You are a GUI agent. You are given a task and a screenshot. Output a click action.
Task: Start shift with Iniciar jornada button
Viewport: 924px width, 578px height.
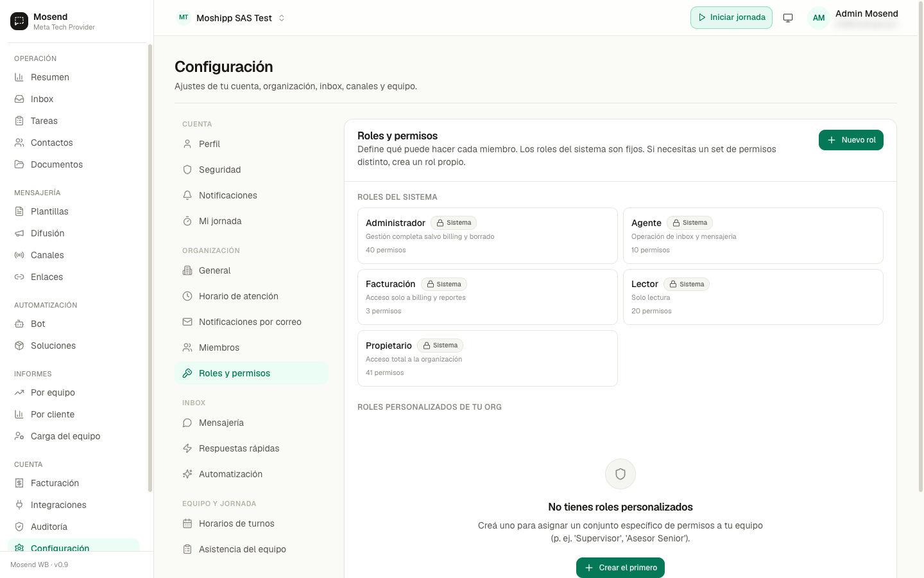pyautogui.click(x=732, y=17)
